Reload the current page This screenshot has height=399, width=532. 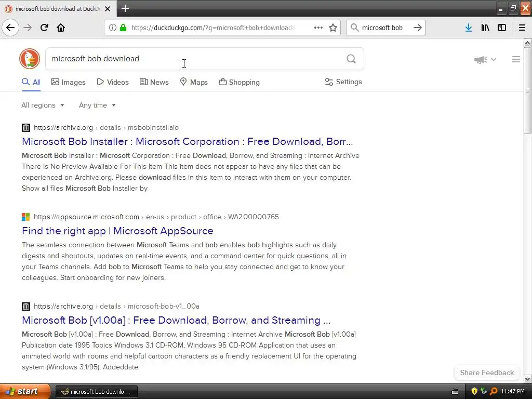[45, 28]
